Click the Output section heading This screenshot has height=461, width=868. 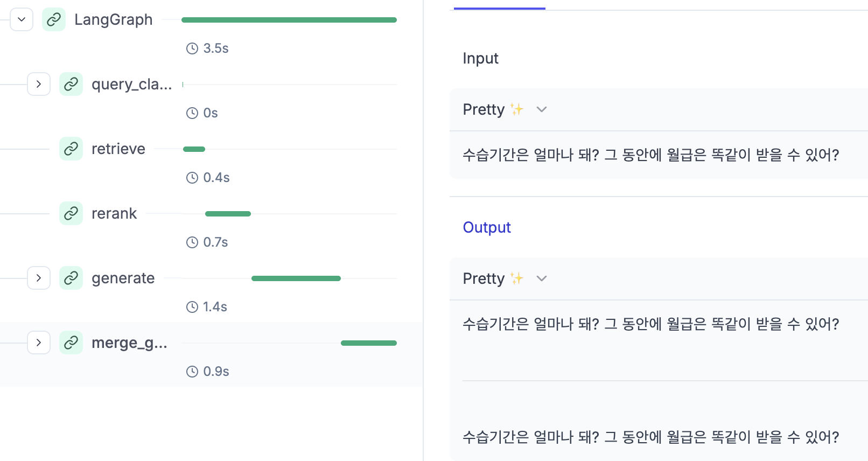487,227
